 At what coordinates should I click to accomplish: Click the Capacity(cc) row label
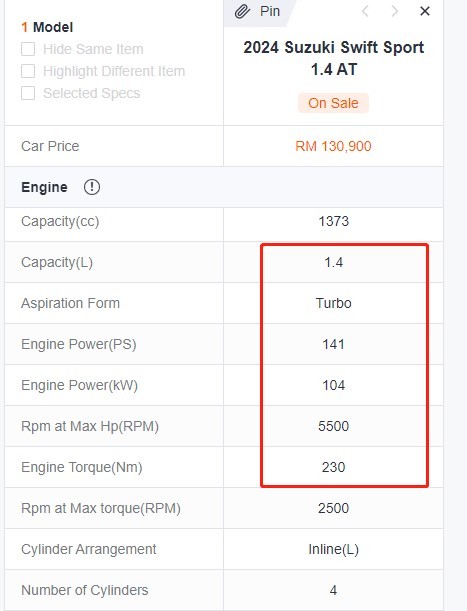tap(60, 221)
